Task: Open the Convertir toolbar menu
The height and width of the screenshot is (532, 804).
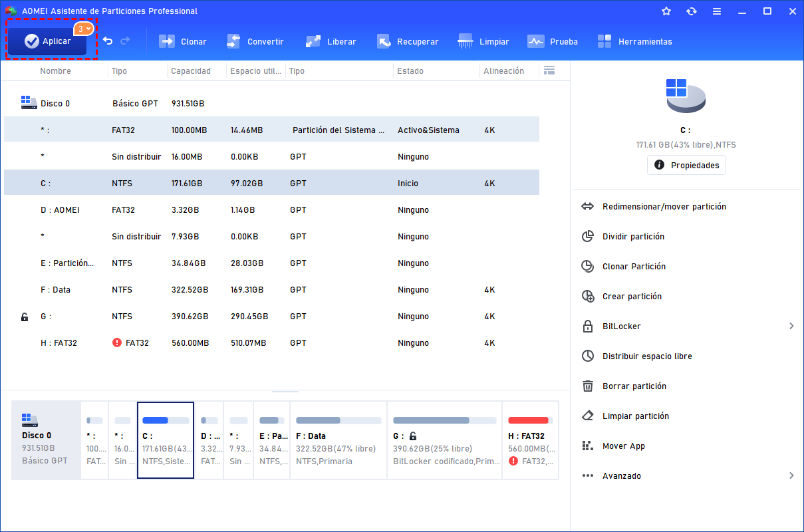Action: tap(255, 41)
